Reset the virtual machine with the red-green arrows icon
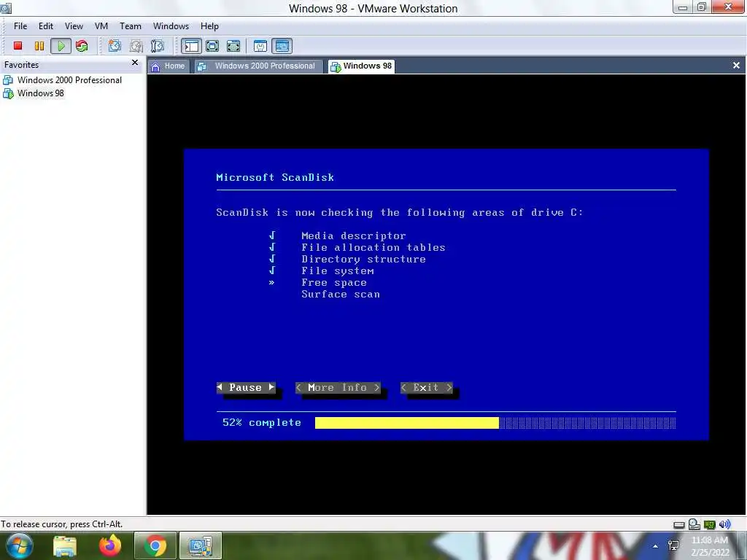This screenshot has height=560, width=747. tap(82, 46)
